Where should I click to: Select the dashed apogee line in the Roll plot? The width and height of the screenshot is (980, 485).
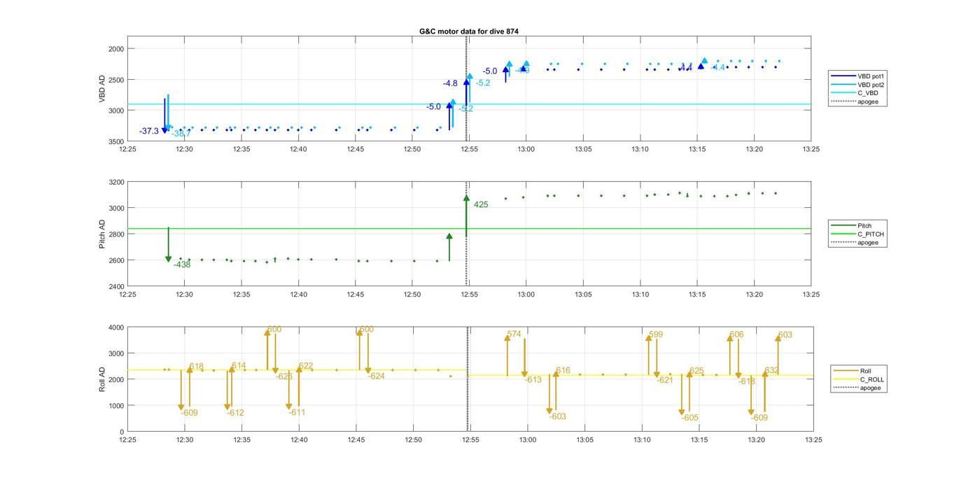pyautogui.click(x=468, y=379)
